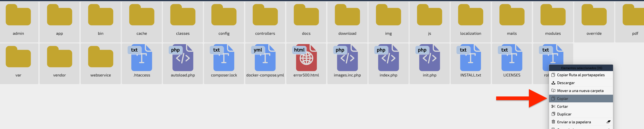
Task: Select the webservice folder
Action: pos(101,64)
